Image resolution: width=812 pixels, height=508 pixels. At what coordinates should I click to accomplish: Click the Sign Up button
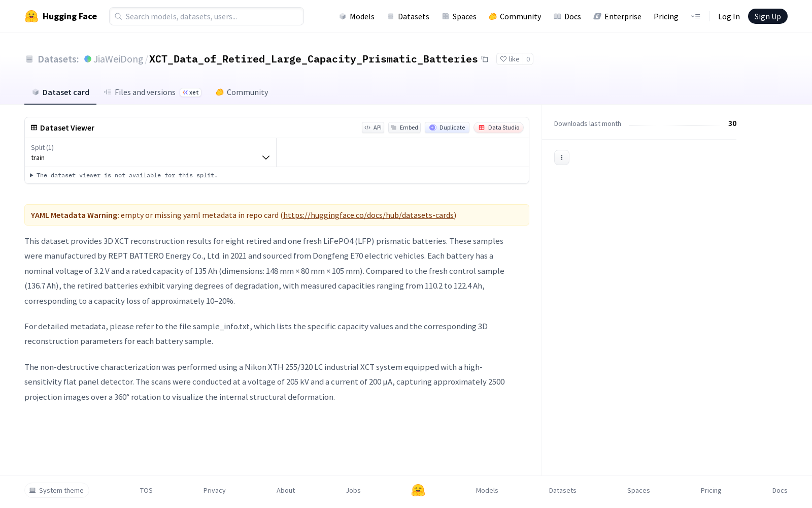pyautogui.click(x=767, y=16)
